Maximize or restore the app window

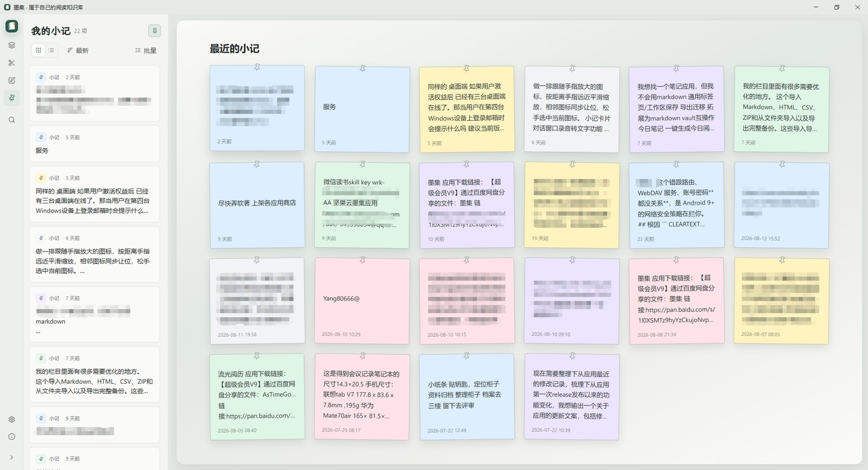(x=837, y=7)
